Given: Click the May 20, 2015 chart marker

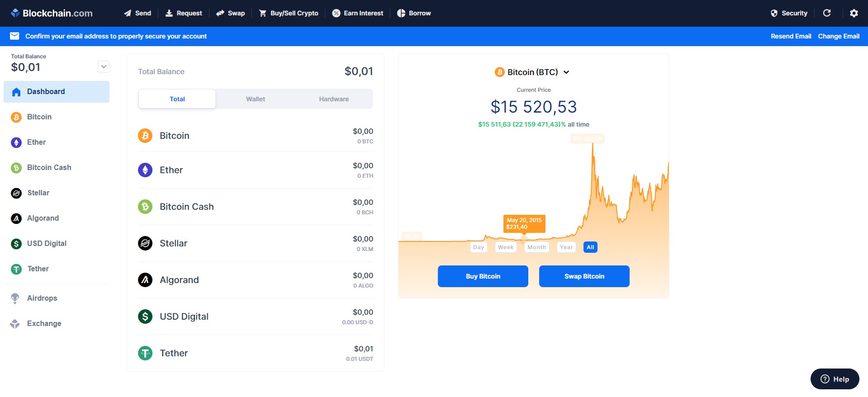Looking at the screenshot, I should click(524, 238).
